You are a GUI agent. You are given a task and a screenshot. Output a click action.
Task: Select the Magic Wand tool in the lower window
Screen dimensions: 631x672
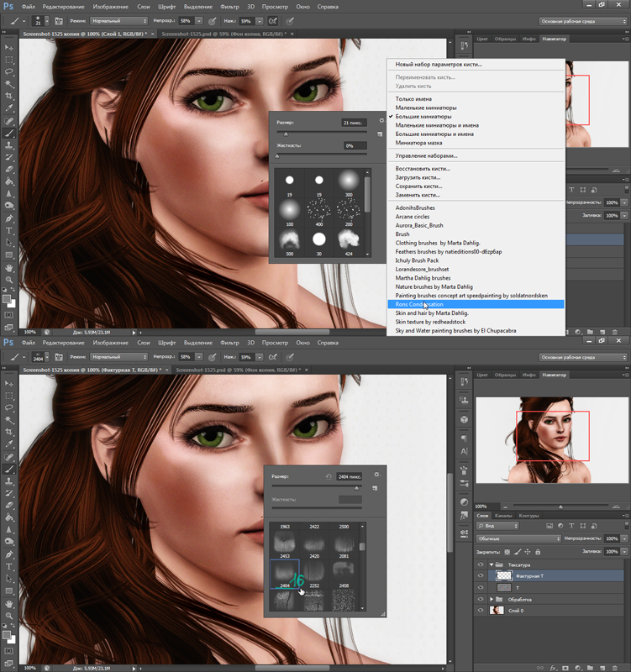[x=9, y=419]
